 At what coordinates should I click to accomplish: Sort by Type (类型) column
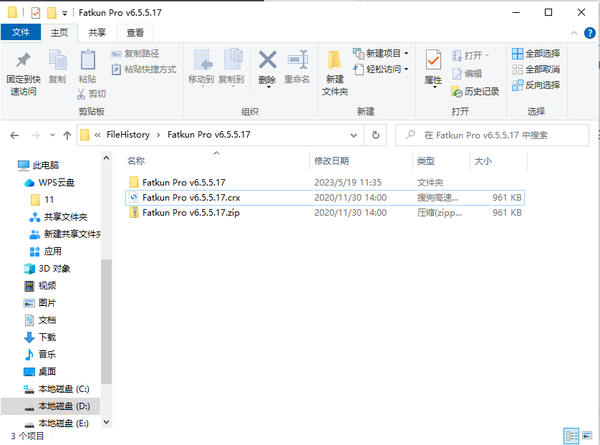426,161
